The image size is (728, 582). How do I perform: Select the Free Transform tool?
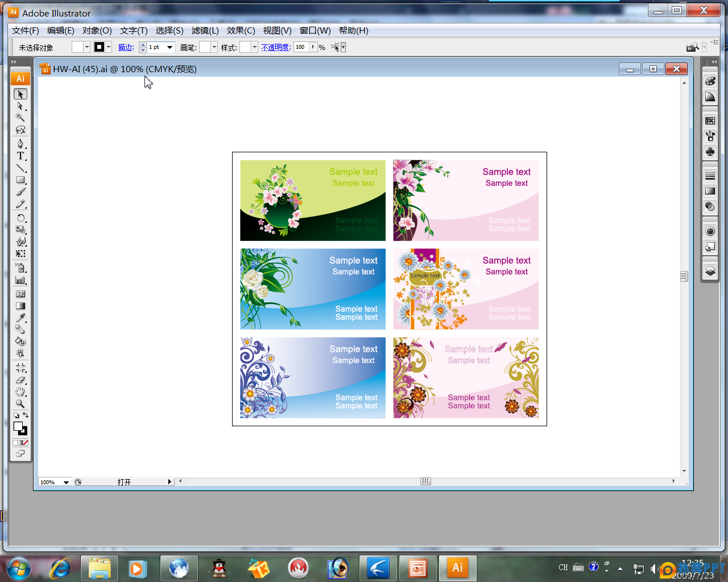(20, 253)
